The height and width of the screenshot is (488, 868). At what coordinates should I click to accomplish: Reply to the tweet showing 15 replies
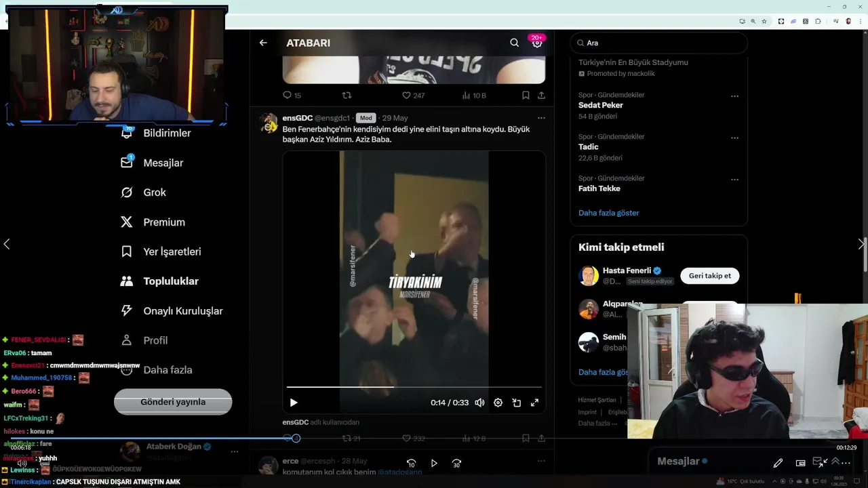292,96
